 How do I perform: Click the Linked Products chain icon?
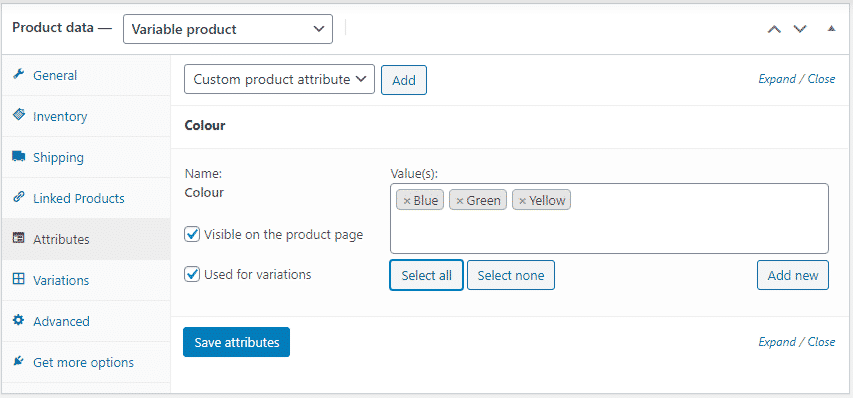pyautogui.click(x=18, y=197)
